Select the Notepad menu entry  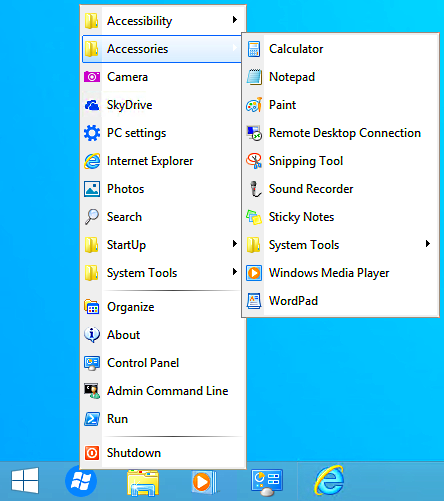(x=340, y=77)
